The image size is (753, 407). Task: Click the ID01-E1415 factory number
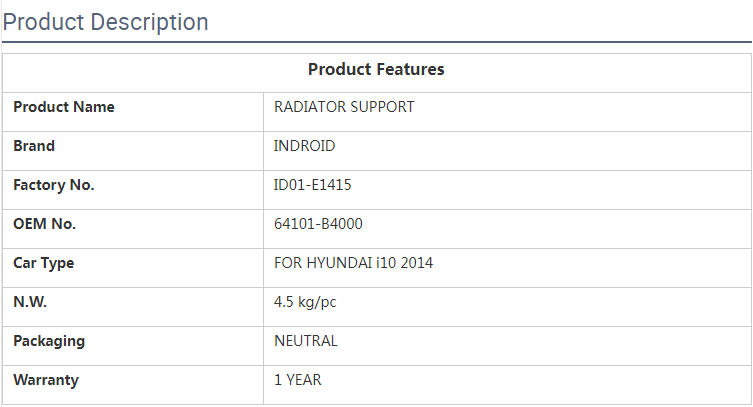[312, 185]
